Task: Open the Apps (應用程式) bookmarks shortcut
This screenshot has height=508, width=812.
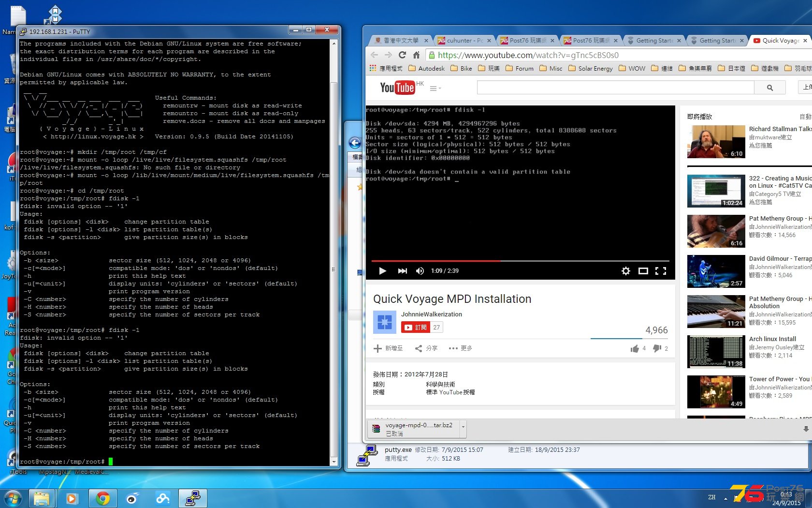Action: tap(386, 69)
